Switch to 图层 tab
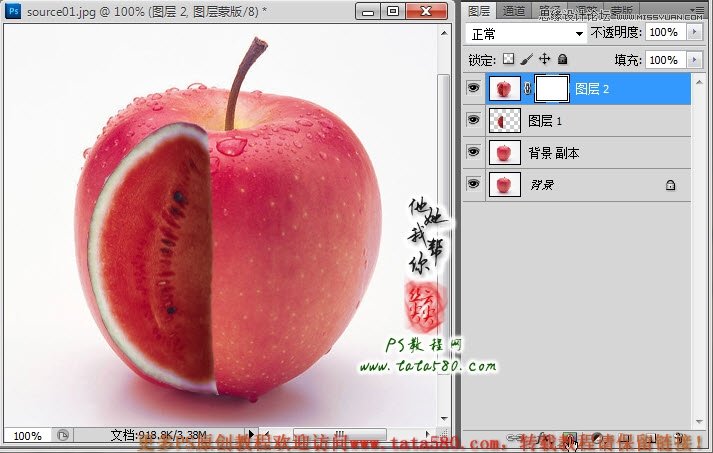 point(479,11)
